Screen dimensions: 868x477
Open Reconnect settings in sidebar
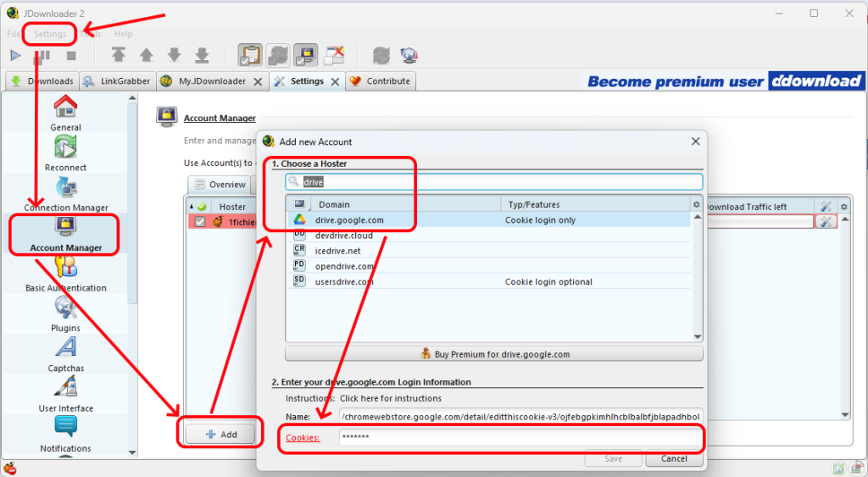tap(65, 153)
